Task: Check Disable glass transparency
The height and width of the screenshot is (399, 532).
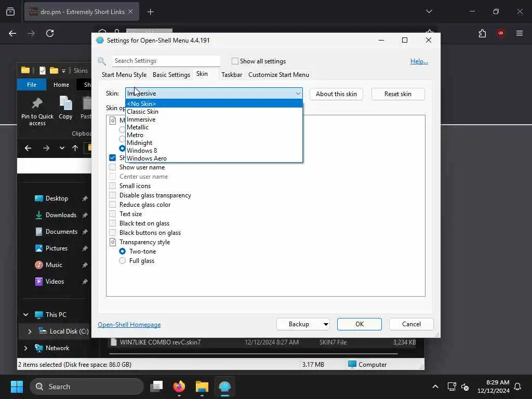Action: [x=112, y=195]
